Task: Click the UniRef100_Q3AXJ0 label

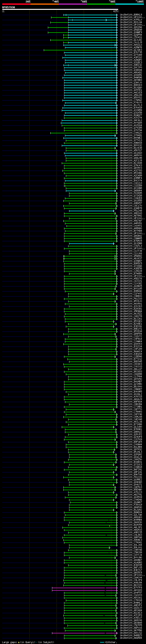Action: pos(131,82)
